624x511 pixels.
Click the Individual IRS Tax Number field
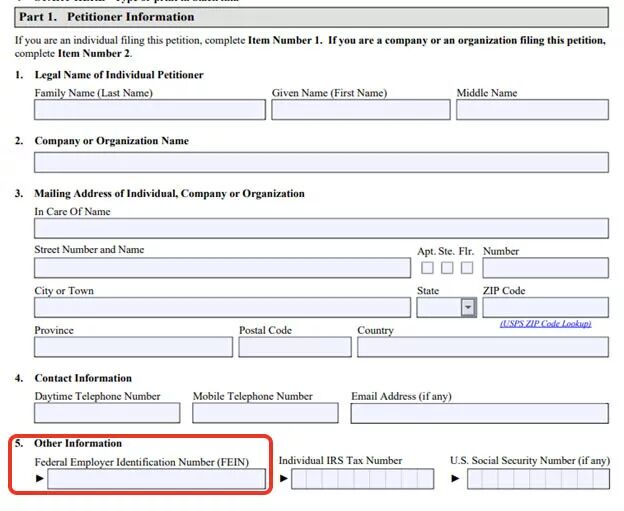click(x=363, y=479)
